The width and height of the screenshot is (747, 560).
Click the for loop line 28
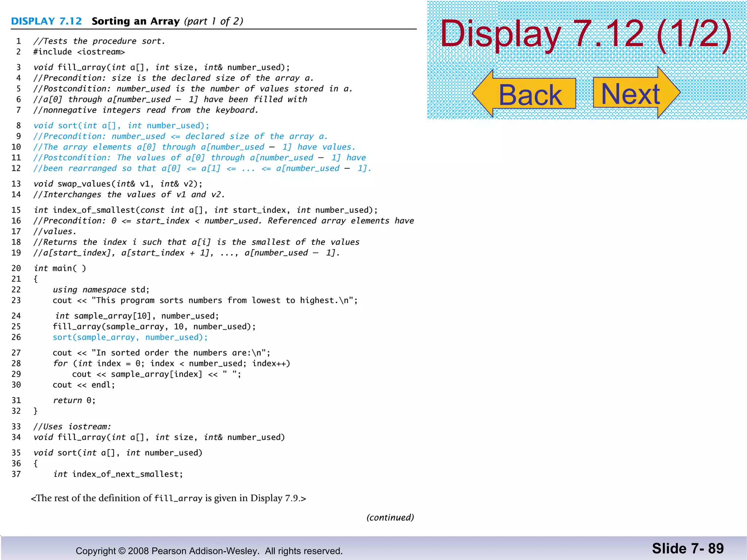[171, 363]
